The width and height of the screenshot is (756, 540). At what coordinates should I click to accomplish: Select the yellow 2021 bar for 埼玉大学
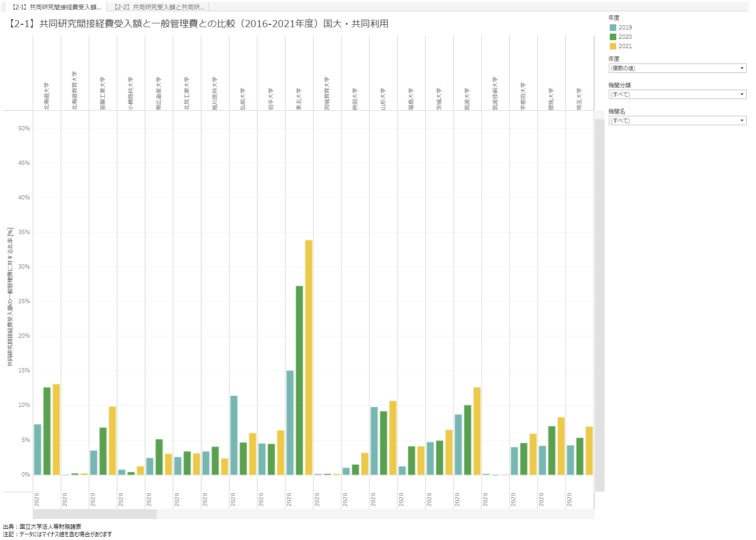pos(589,451)
